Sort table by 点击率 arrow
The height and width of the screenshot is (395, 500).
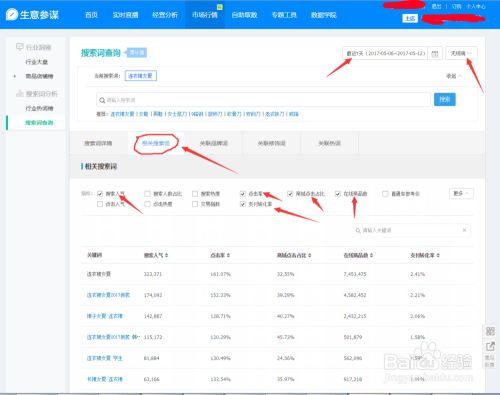pos(228,255)
